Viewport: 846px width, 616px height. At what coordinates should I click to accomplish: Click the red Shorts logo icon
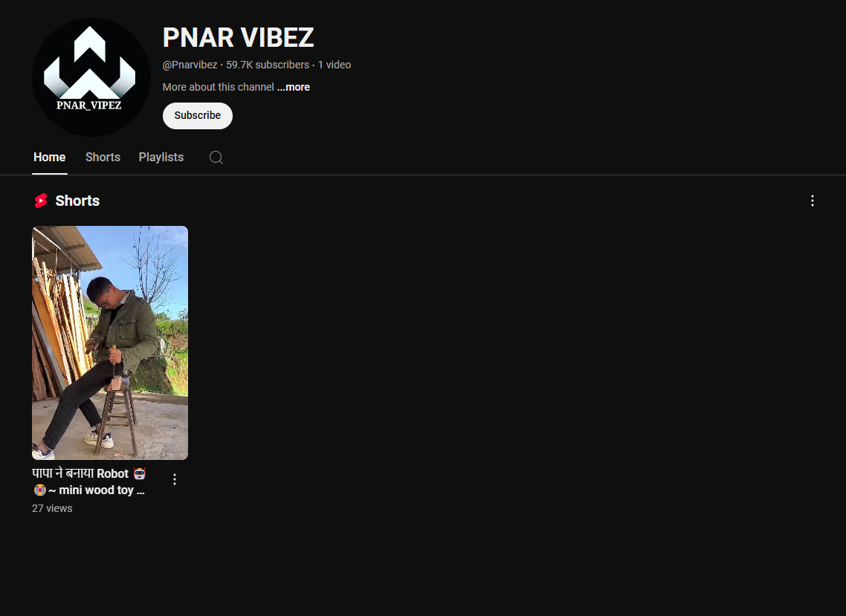pos(41,201)
